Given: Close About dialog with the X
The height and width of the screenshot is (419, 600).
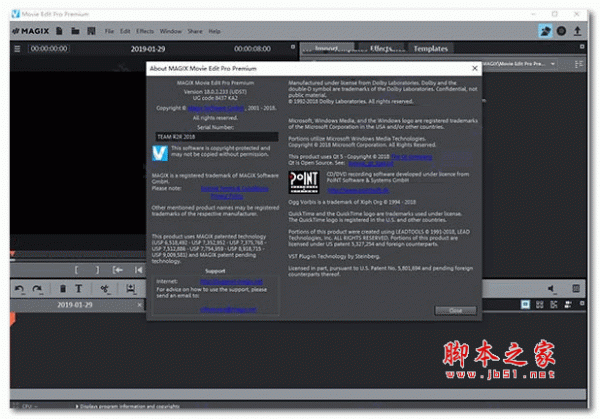Looking at the screenshot, I should [x=475, y=68].
